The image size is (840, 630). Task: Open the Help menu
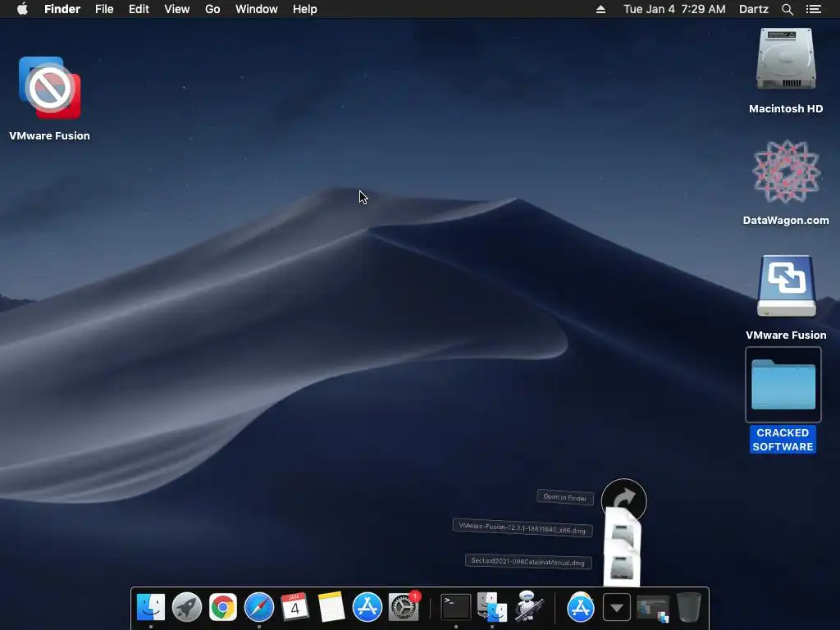click(305, 9)
